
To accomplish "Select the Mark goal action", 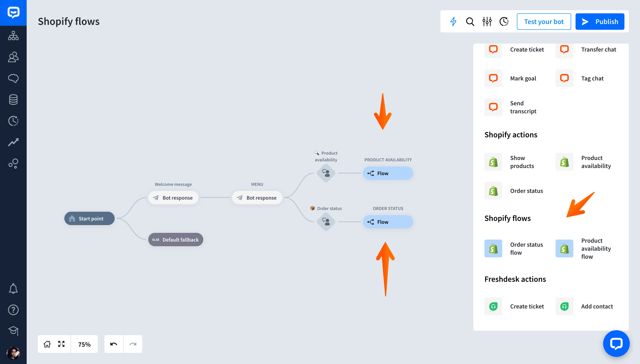I will [510, 78].
